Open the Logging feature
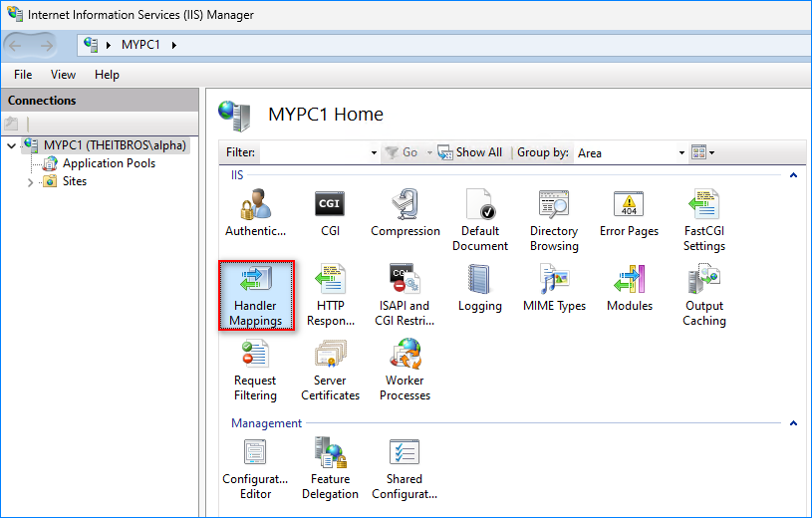Screen dimensions: 812x518 click(480, 288)
